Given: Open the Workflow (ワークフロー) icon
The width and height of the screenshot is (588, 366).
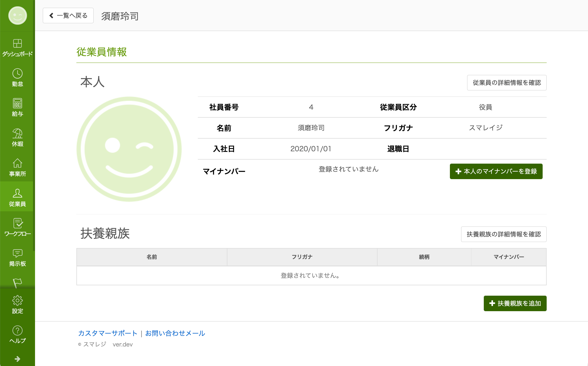Looking at the screenshot, I should [x=17, y=227].
